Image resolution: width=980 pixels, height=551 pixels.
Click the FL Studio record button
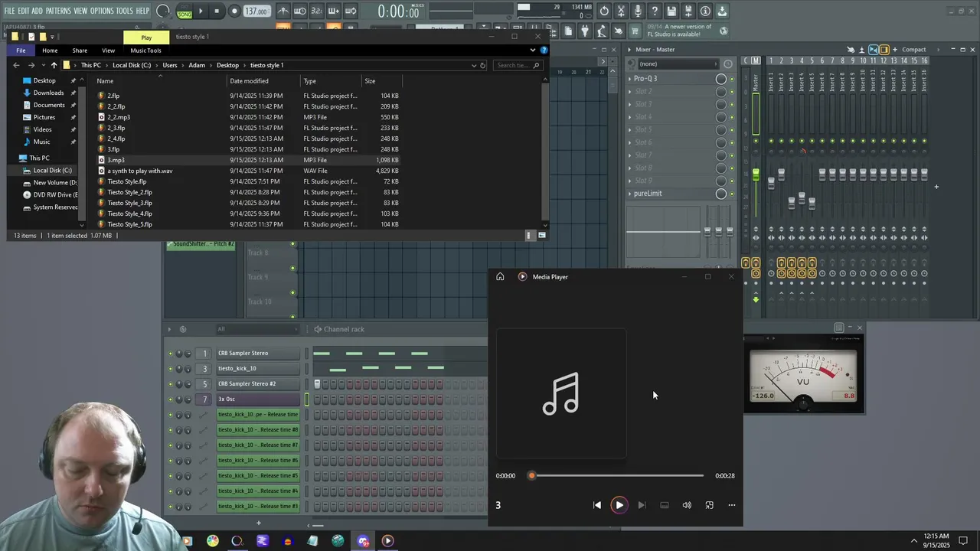pos(234,11)
